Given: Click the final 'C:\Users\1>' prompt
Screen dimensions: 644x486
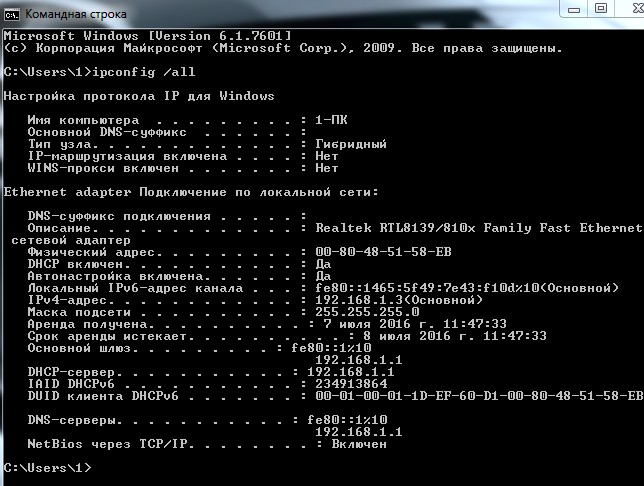Looking at the screenshot, I should (x=47, y=468).
